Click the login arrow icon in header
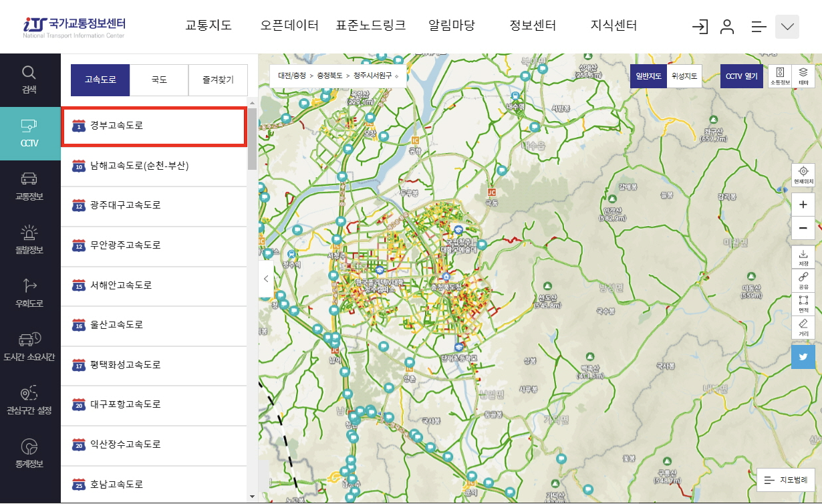This screenshot has height=504, width=822. [x=700, y=27]
